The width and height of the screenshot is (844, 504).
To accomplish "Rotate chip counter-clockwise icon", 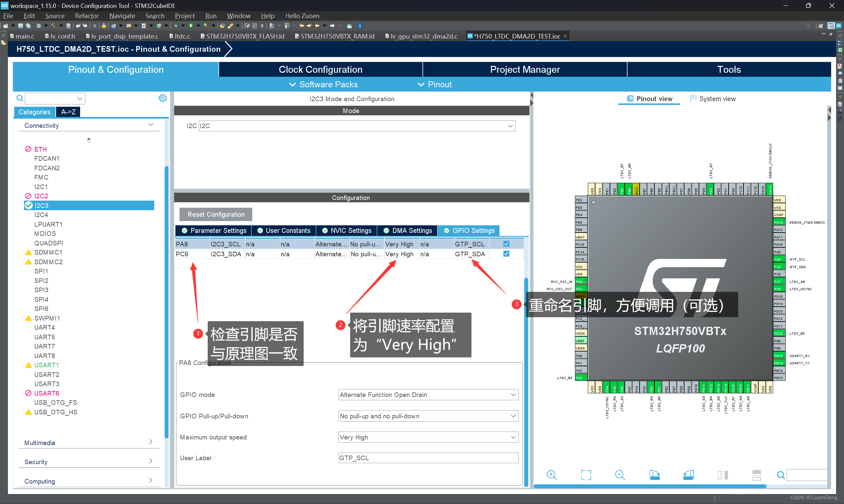I will coord(689,475).
